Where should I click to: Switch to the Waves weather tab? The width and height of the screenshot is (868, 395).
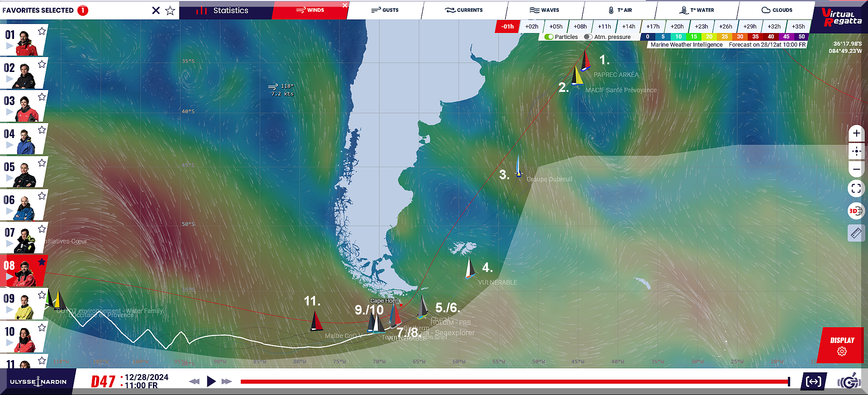544,10
